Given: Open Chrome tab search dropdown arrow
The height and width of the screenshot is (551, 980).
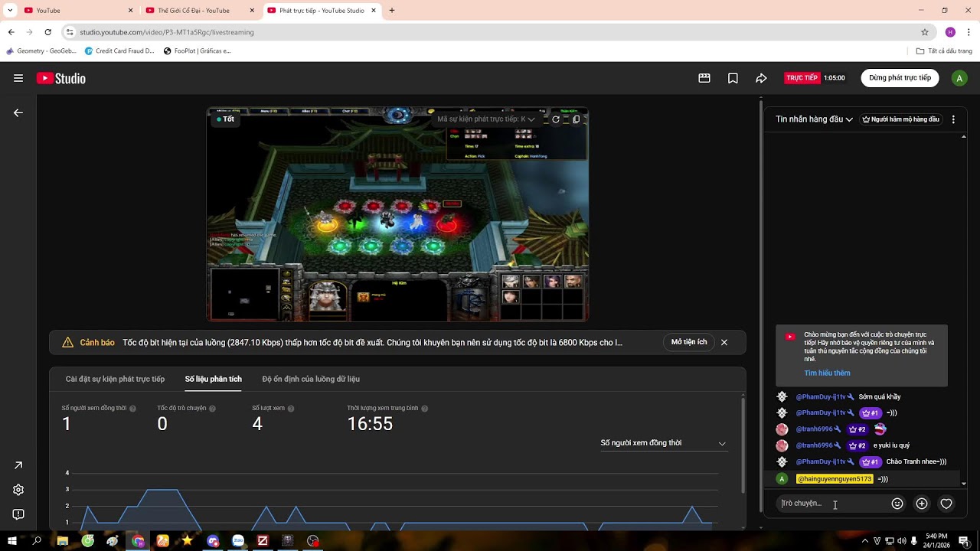Looking at the screenshot, I should [x=10, y=11].
